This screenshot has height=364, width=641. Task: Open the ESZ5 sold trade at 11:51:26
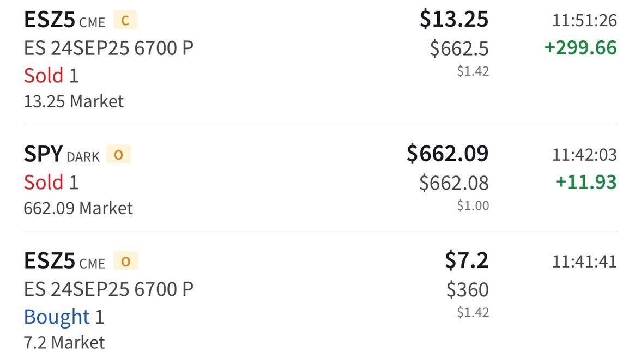click(x=49, y=20)
